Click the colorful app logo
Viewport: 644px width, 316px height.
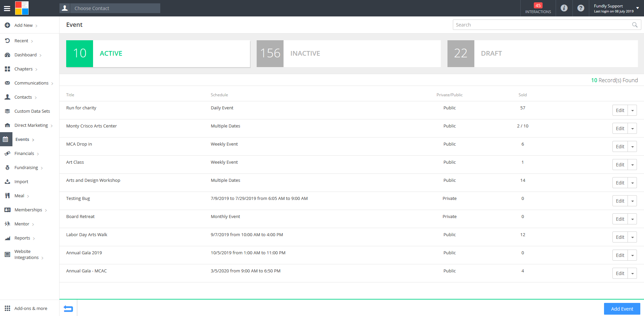pos(22,8)
